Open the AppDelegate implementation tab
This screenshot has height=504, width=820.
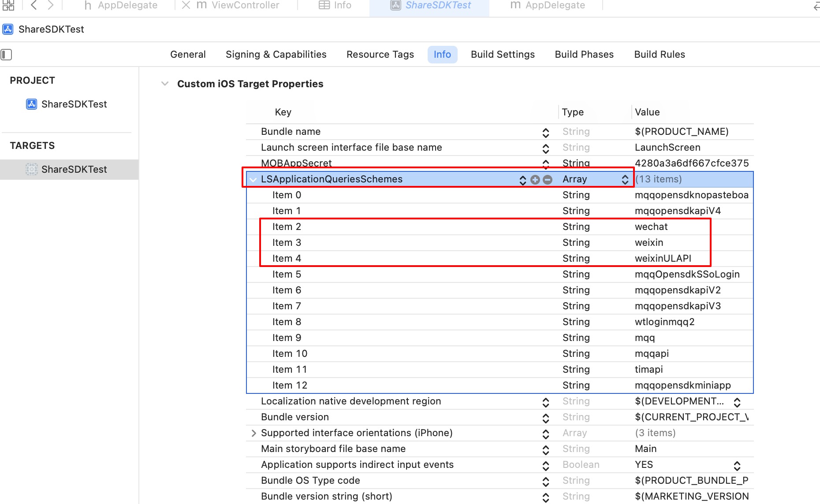pyautogui.click(x=548, y=5)
